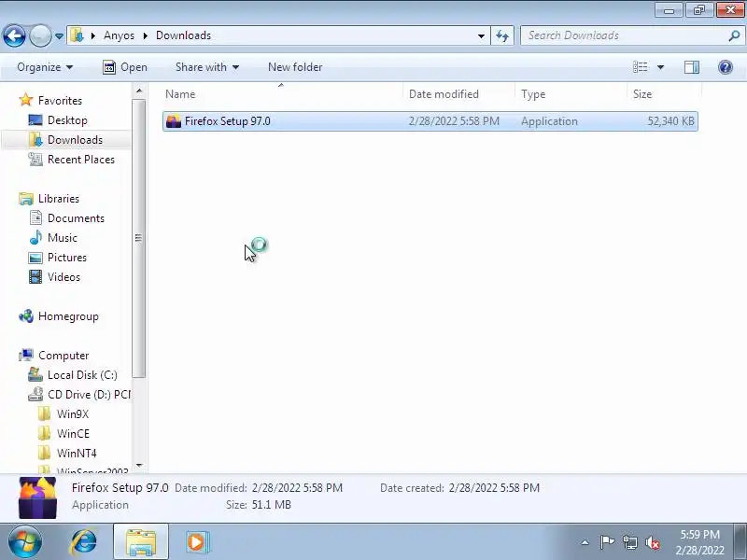
Task: Click the large Firefox icon in details pane
Action: coord(37,497)
